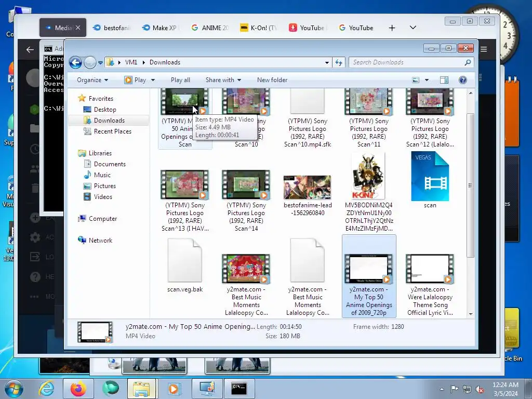Viewport: 532px width, 399px height.
Task: Change the view icon in toolbar
Action: pyautogui.click(x=416, y=80)
